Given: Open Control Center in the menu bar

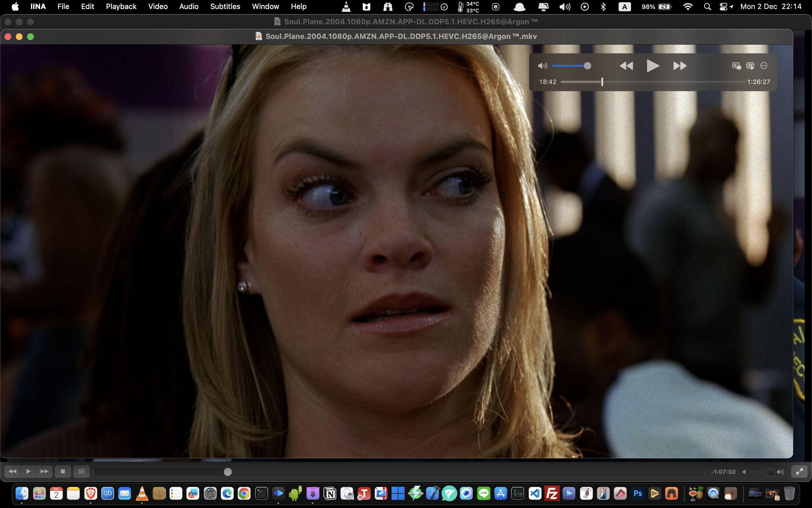Looking at the screenshot, I should 723,6.
